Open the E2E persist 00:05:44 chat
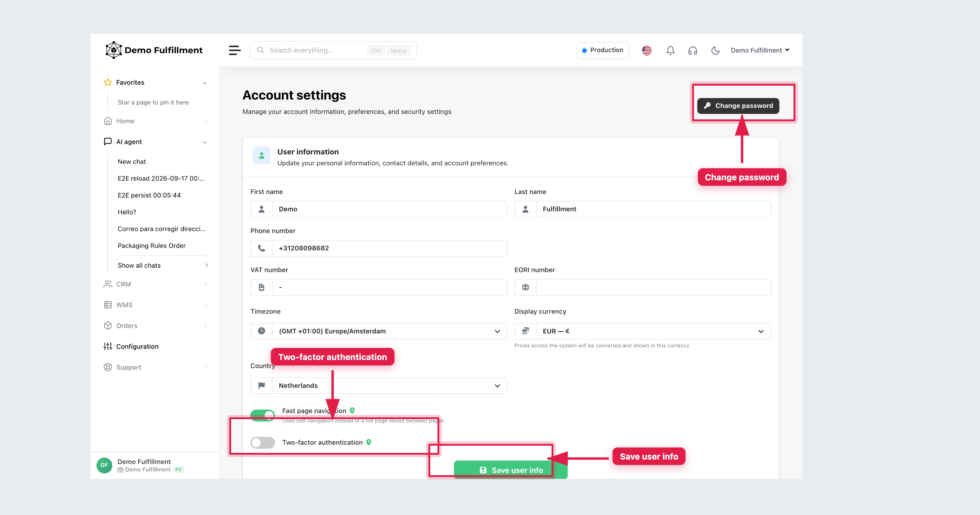 click(149, 195)
